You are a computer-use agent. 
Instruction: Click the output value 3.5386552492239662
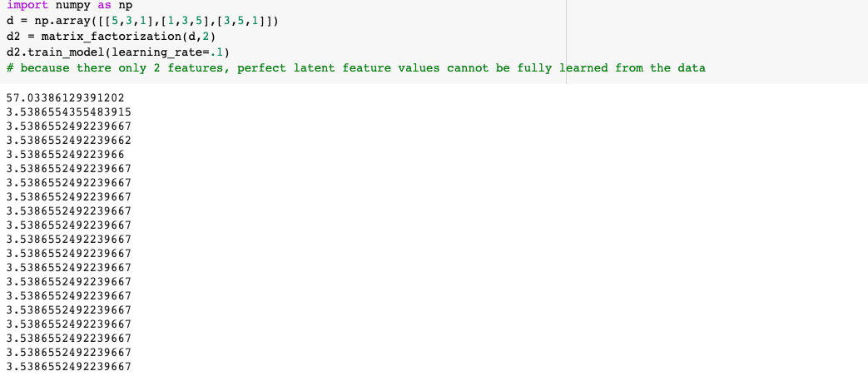point(68,140)
